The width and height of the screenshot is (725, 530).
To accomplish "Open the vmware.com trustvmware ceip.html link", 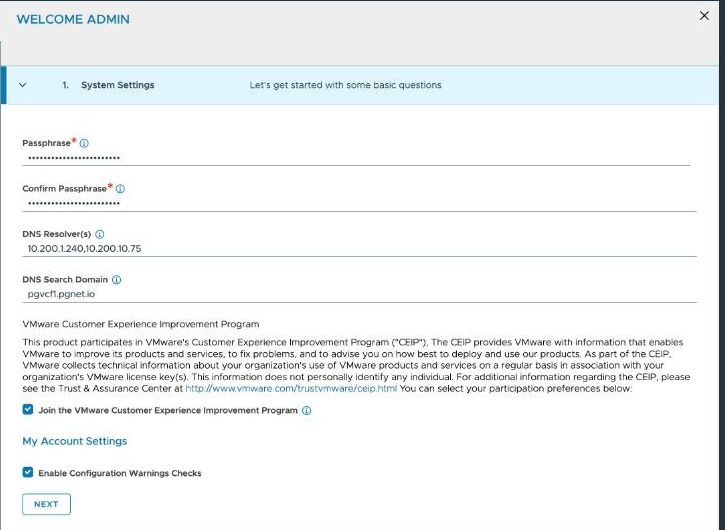I will click(291, 388).
